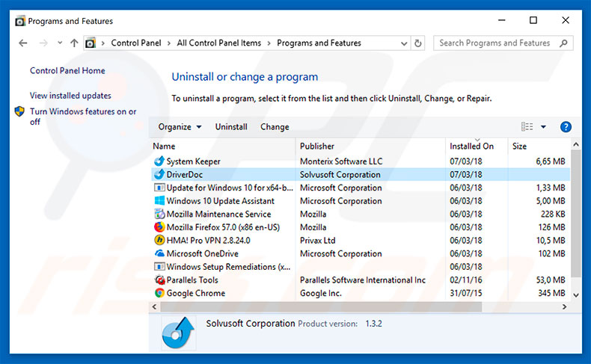The image size is (591, 364).
Task: Go up one level with up arrow
Action: pyautogui.click(x=74, y=43)
